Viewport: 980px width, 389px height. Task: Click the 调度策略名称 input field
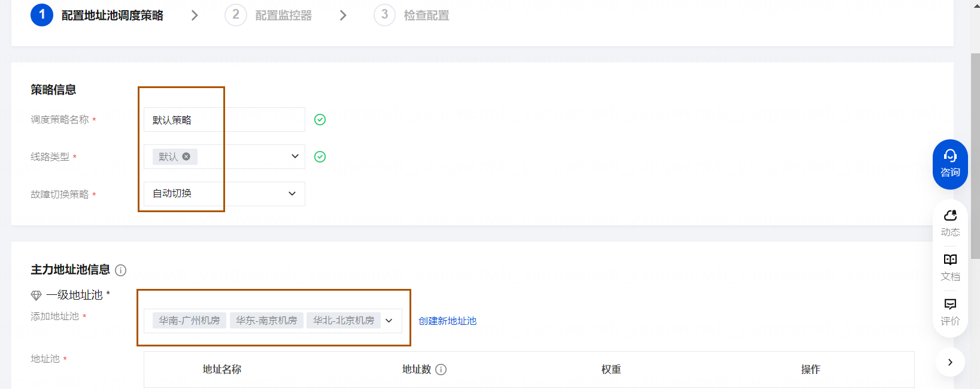pyautogui.click(x=224, y=120)
